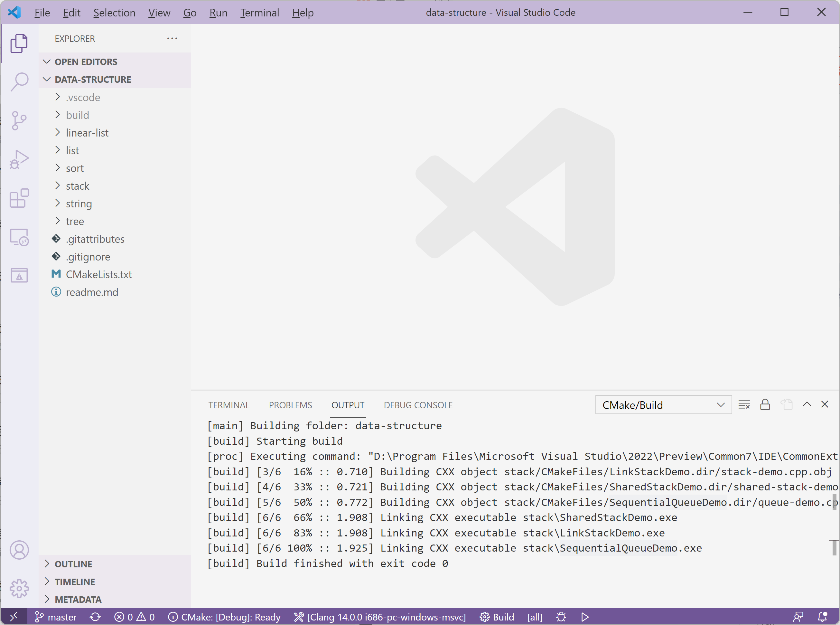Open the Terminal menu
This screenshot has height=625, width=840.
(260, 13)
